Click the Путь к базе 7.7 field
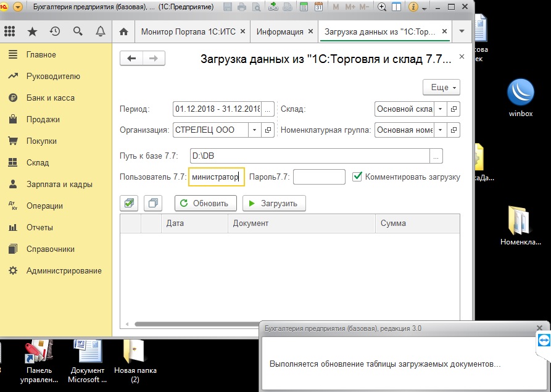The width and height of the screenshot is (551, 392). (310, 156)
